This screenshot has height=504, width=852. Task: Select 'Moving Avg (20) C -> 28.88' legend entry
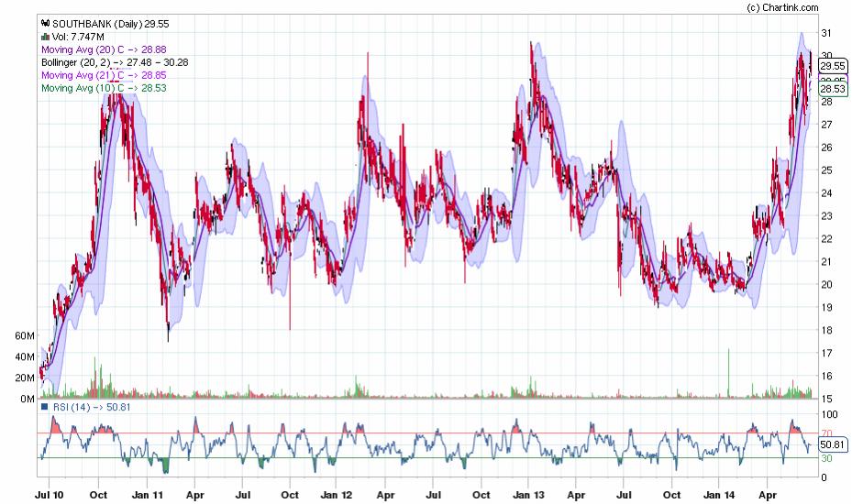(104, 49)
